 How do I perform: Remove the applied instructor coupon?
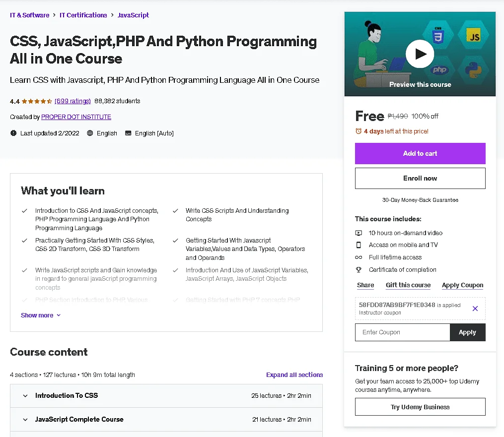(x=475, y=309)
